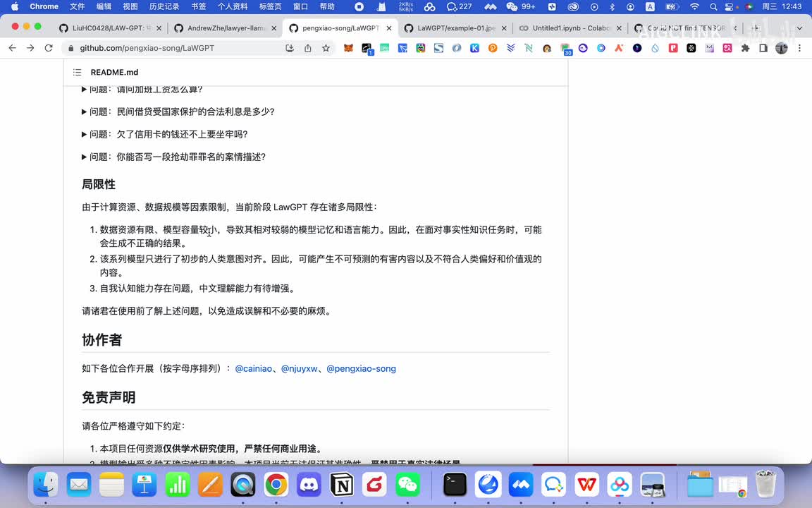Switch to the AndrewZhe/lawyer-llama tab
The width and height of the screenshot is (812, 508).
(226, 28)
